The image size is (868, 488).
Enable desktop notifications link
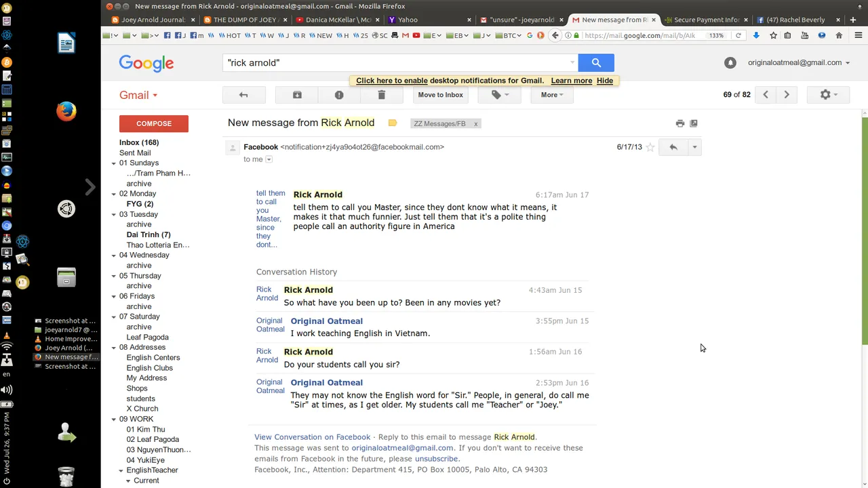(392, 81)
